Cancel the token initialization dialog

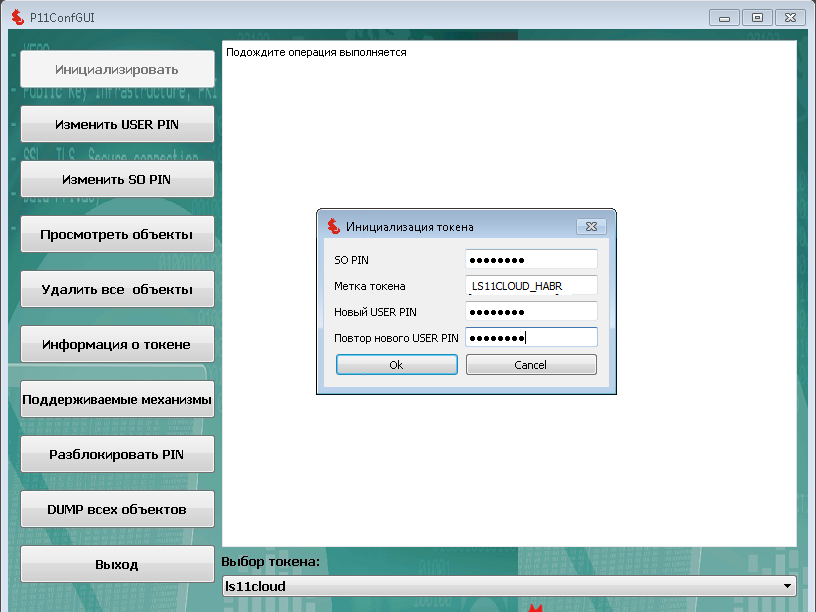(x=531, y=365)
